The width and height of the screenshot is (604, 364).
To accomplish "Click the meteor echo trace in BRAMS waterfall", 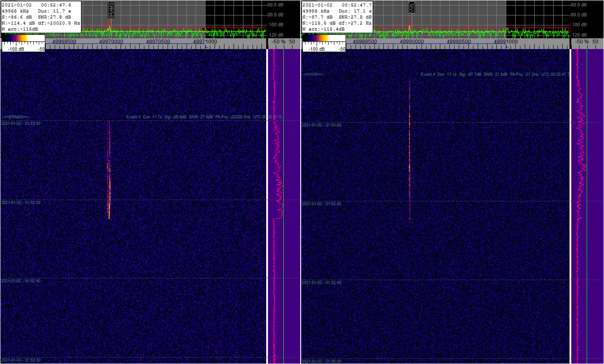I will click(109, 170).
